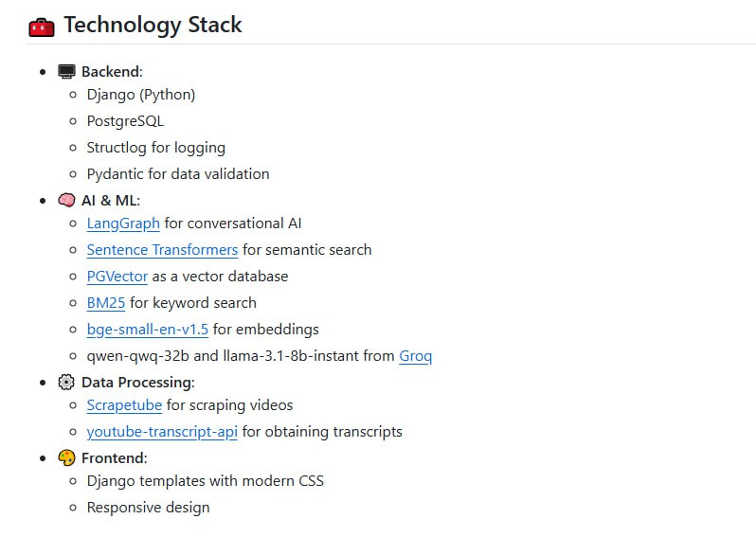Click the brain icon beside AI & ML
Viewport: 756px width, 537px height.
click(x=66, y=201)
